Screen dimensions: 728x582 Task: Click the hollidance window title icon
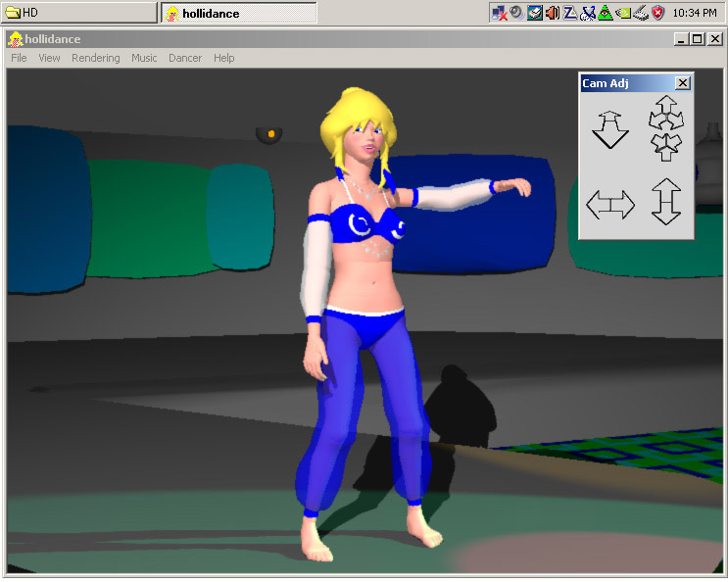[x=16, y=39]
